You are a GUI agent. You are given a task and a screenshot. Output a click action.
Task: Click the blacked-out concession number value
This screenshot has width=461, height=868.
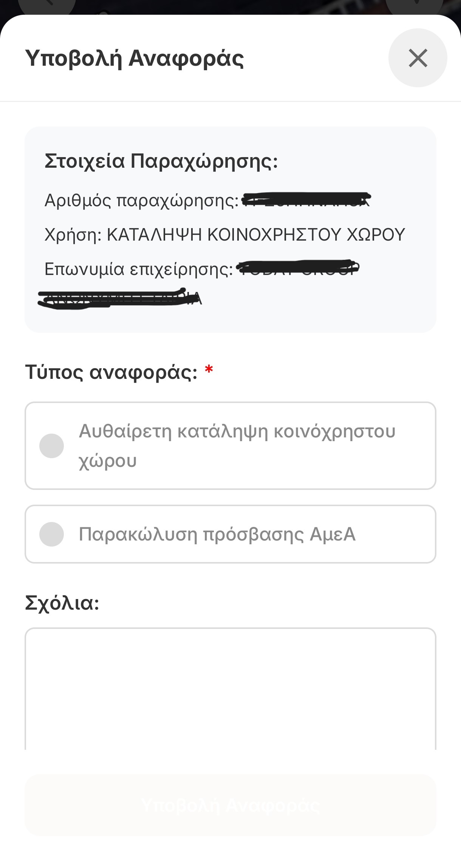306,200
